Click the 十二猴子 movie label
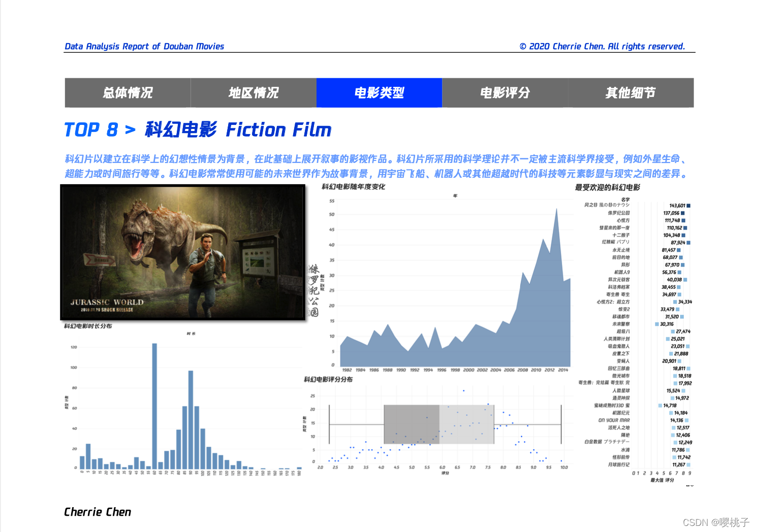757x532 pixels. pyautogui.click(x=621, y=235)
